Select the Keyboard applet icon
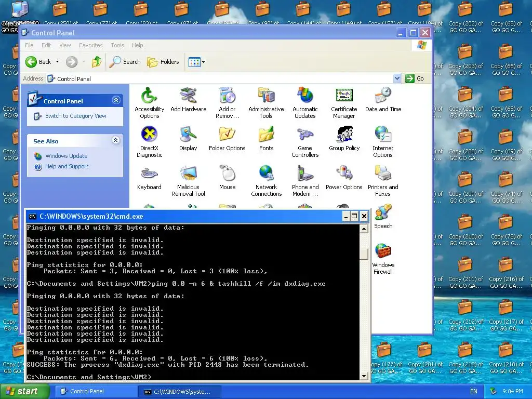 coord(149,178)
